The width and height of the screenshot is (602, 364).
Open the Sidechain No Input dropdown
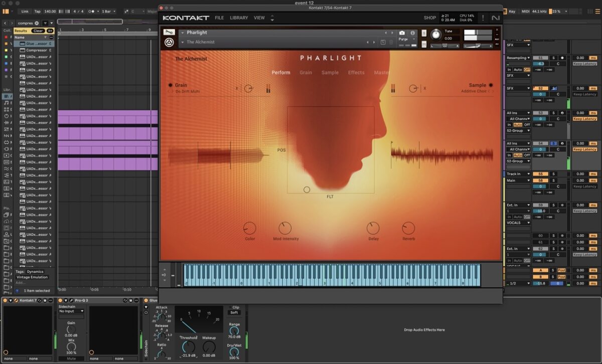[x=71, y=311]
